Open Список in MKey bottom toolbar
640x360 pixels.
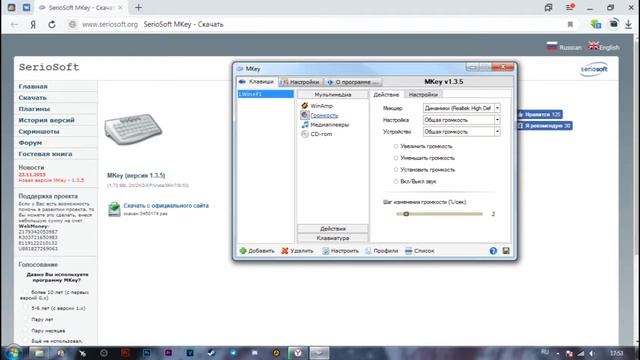[420, 251]
